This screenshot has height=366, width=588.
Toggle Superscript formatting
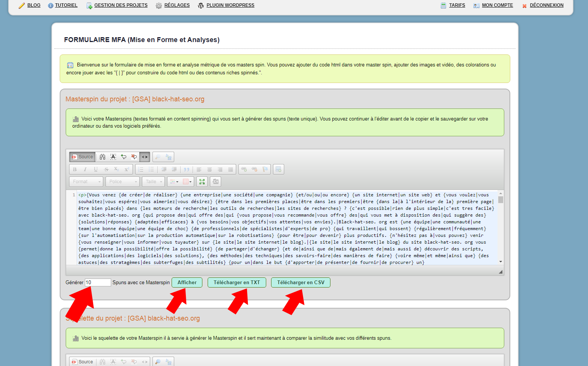127,169
